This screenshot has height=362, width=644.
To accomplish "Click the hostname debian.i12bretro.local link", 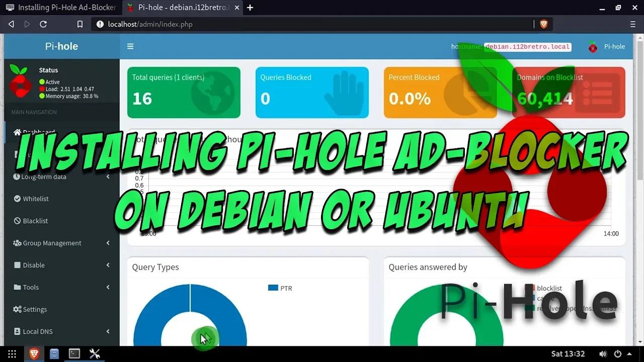I will pos(527,47).
